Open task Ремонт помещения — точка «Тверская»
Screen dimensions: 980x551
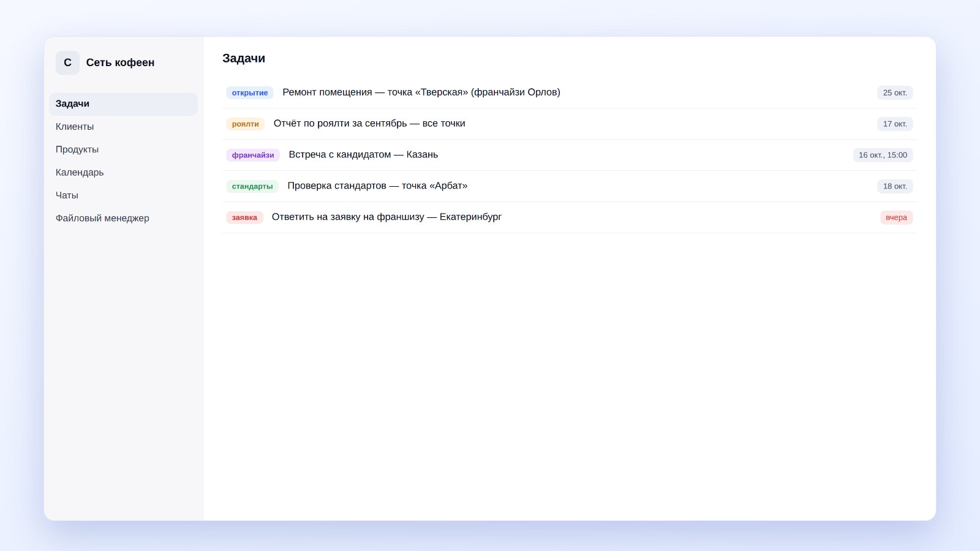(x=569, y=92)
